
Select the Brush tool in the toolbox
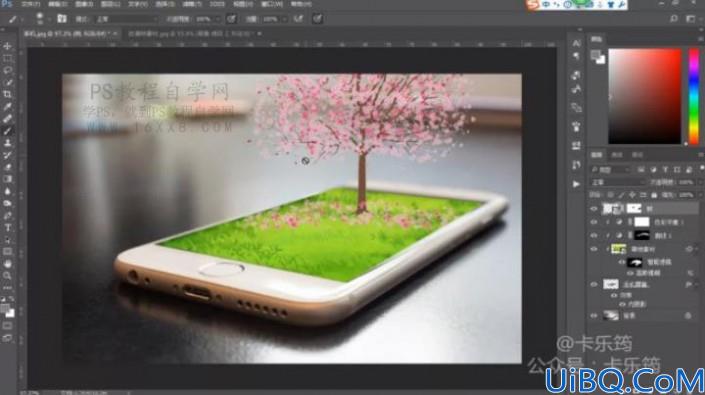tap(7, 131)
